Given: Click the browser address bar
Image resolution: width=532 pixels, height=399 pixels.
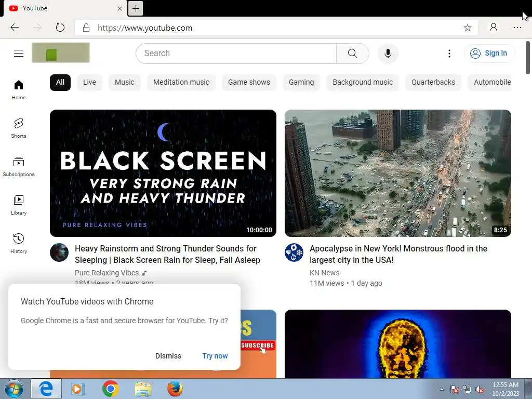Looking at the screenshot, I should point(276,28).
